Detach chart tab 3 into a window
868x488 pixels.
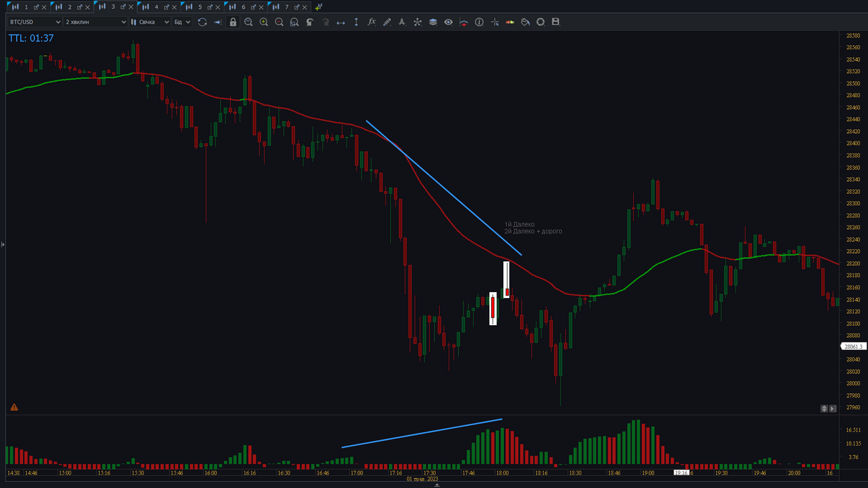click(x=122, y=7)
